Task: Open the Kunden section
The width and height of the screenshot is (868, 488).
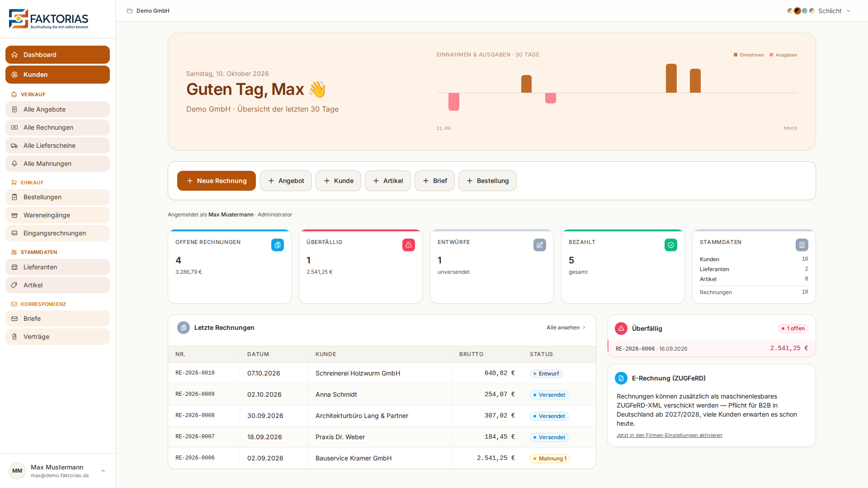Action: pyautogui.click(x=57, y=75)
